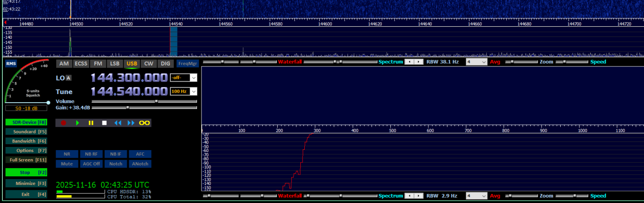Toggle NR noise reduction
Screen dimensions: 644x203
(x=67, y=154)
